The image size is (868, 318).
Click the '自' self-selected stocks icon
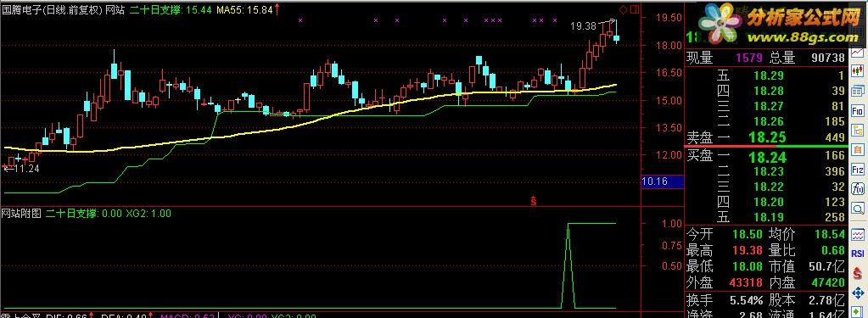pyautogui.click(x=858, y=149)
